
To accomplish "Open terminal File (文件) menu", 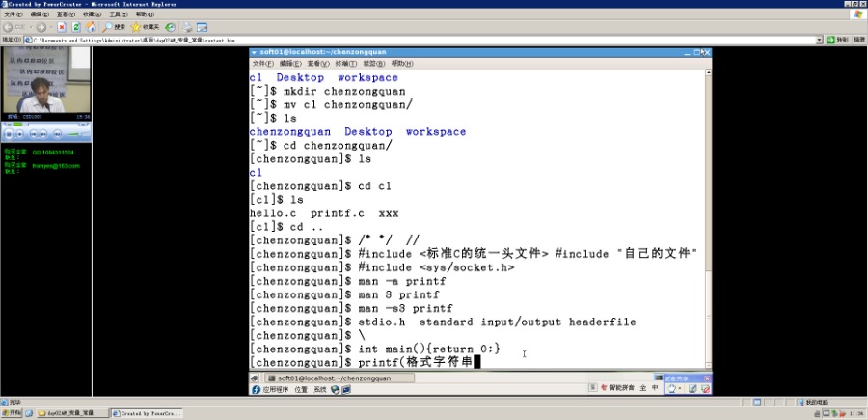I will [263, 64].
